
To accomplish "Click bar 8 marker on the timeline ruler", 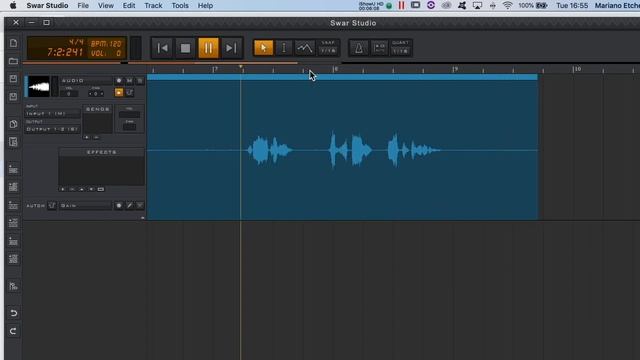I will (x=335, y=69).
